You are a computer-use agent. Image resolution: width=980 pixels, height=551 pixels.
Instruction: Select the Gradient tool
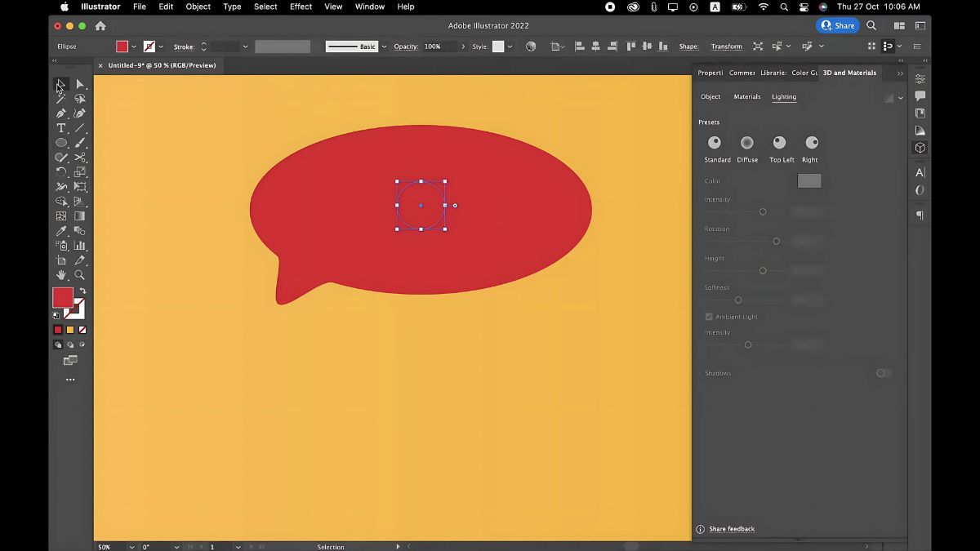coord(80,216)
